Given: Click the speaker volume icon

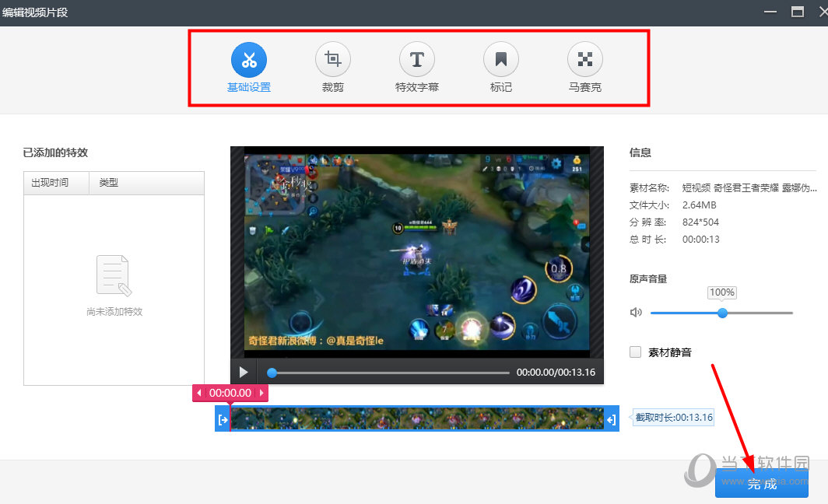Looking at the screenshot, I should 636,311.
